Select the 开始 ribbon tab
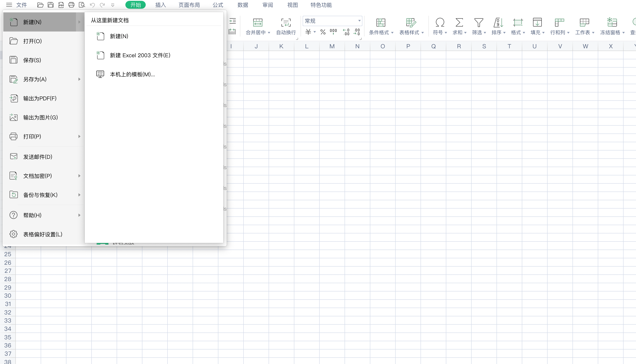Image resolution: width=636 pixels, height=364 pixels. coord(135,5)
